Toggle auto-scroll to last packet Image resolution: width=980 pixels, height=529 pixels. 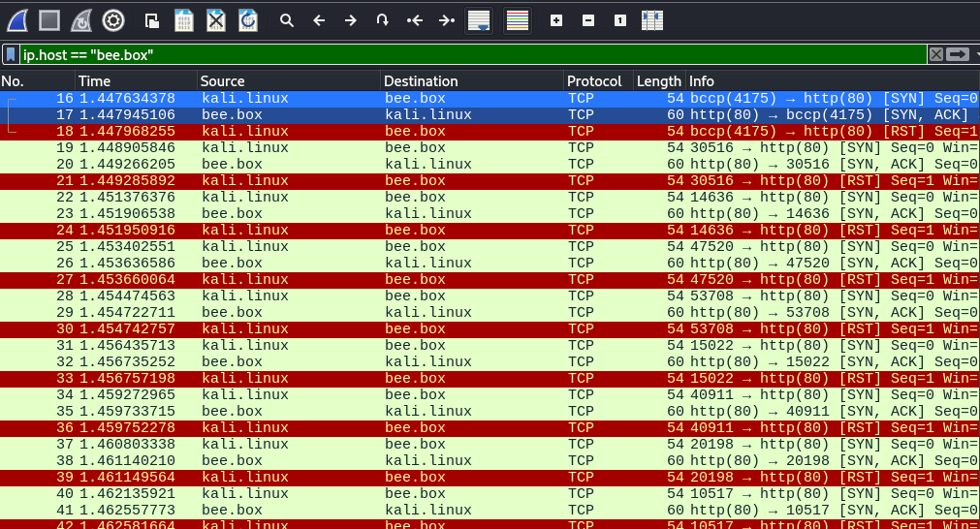coord(479,20)
